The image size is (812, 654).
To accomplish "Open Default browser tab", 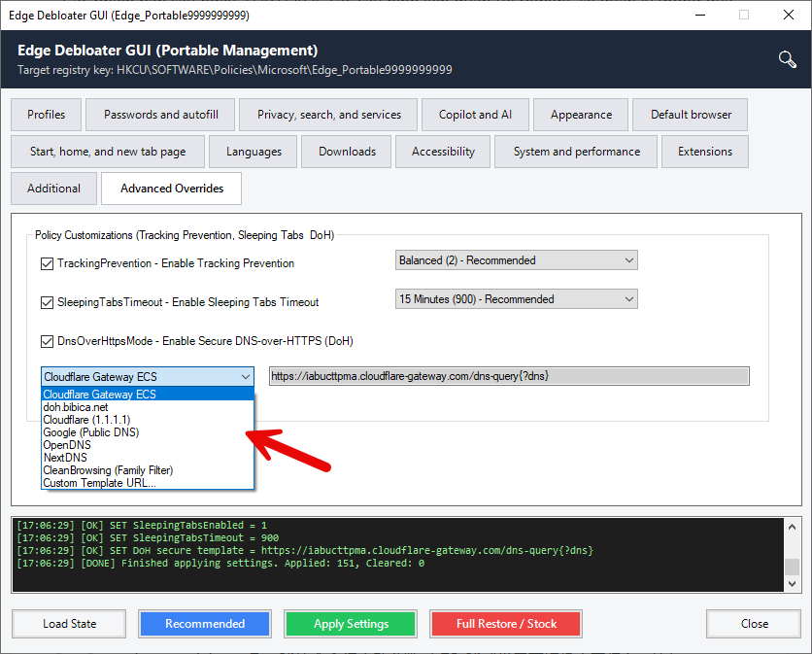I will [691, 115].
